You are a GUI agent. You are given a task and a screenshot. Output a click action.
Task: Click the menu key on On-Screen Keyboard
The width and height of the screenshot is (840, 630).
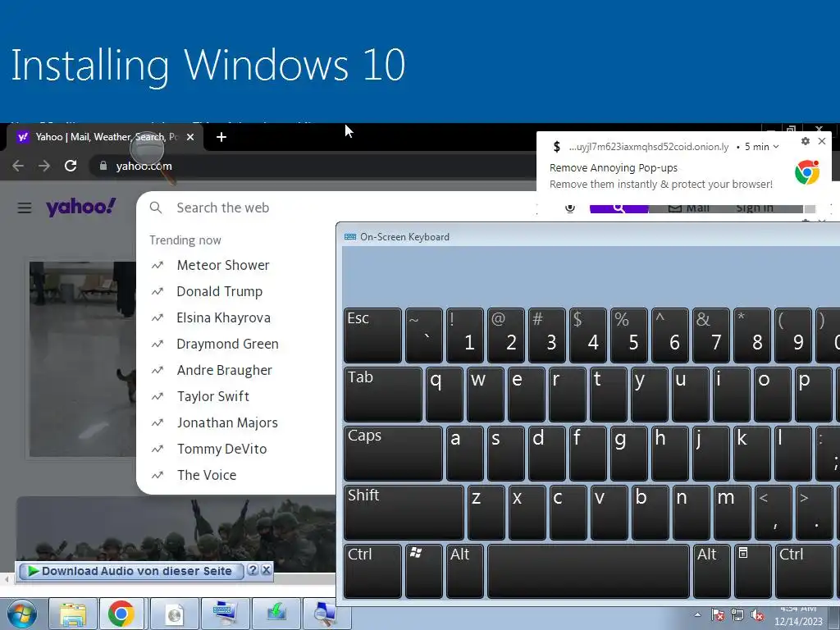pyautogui.click(x=753, y=571)
